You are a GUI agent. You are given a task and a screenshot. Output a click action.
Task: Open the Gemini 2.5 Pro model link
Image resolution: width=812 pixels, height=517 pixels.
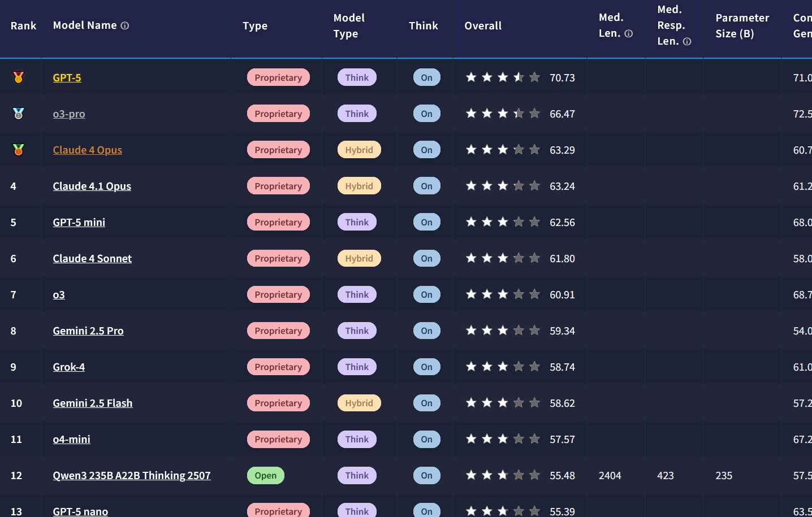point(88,331)
